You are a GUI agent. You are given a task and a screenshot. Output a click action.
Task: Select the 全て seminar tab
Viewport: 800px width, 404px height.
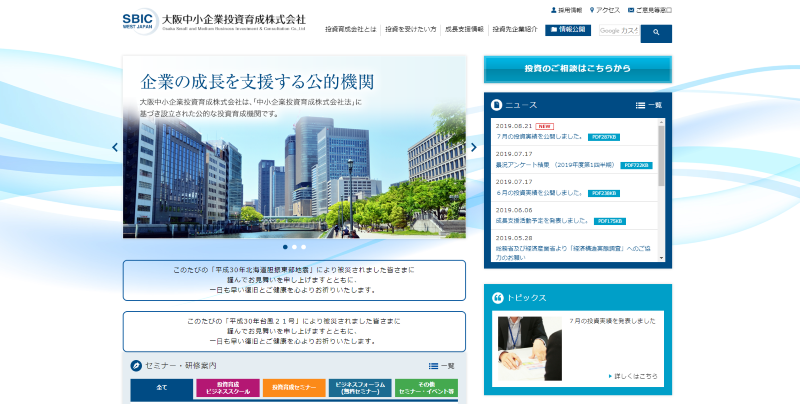pyautogui.click(x=162, y=388)
